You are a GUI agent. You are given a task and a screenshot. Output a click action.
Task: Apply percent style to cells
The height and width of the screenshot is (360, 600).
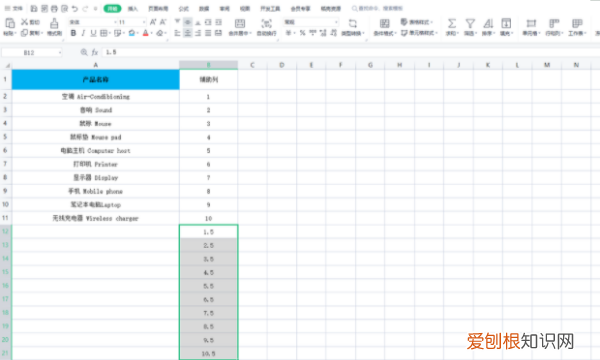click(302, 33)
